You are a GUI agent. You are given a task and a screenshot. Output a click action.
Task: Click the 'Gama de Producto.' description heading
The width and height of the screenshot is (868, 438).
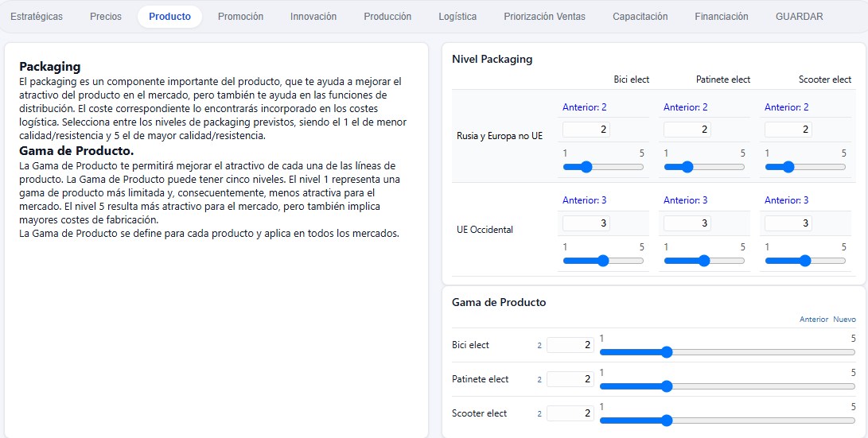76,150
